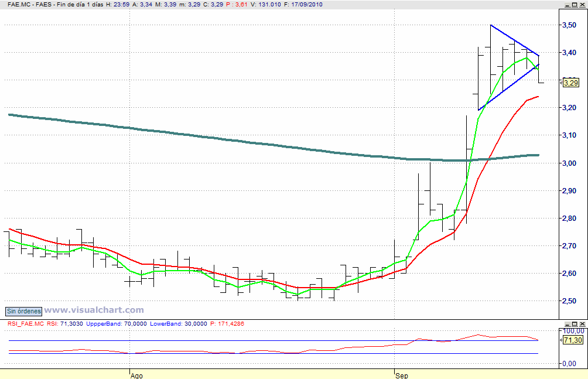
Task: Click the red P : 3,61 value
Action: pyautogui.click(x=237, y=5)
